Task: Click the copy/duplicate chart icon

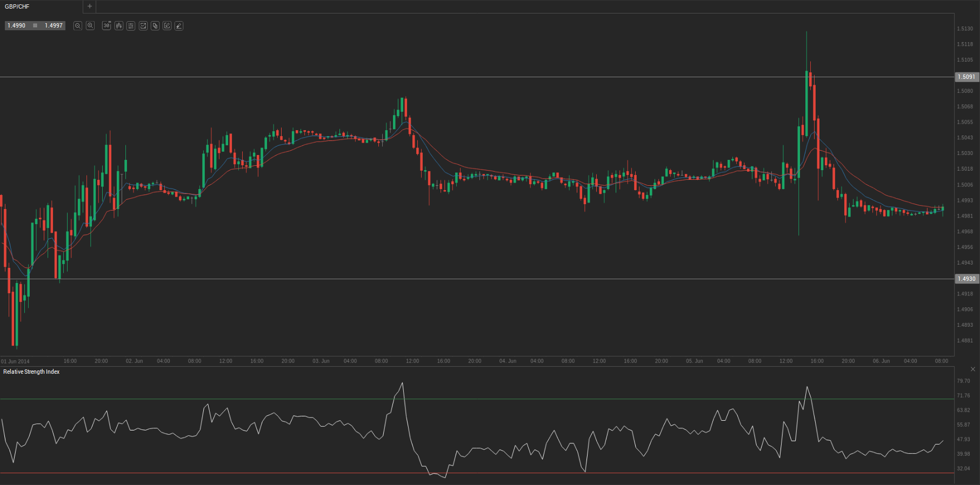Action: click(x=155, y=25)
